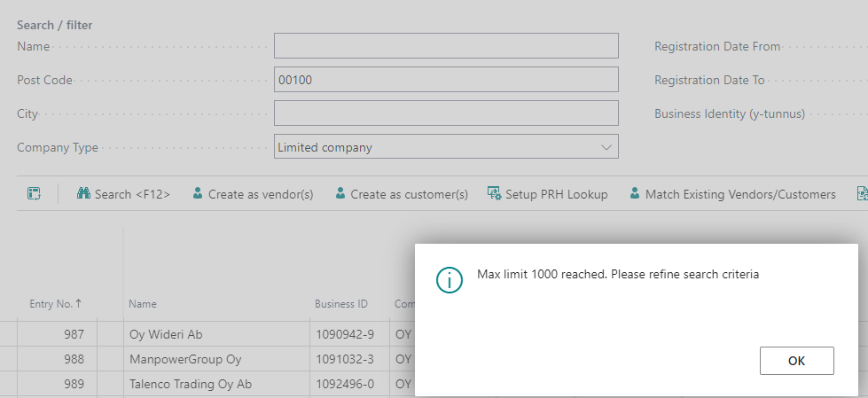Click the Max limit 1000 reached message text

click(x=618, y=274)
